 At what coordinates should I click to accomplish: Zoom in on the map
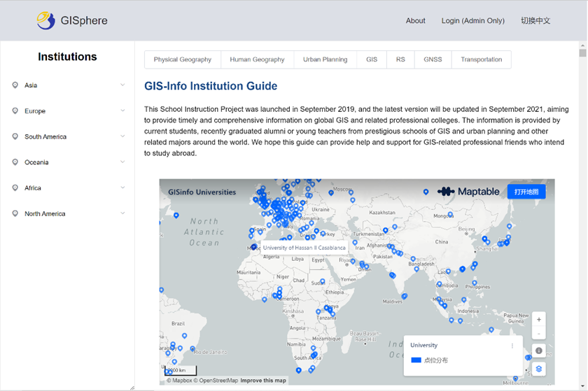click(538, 320)
